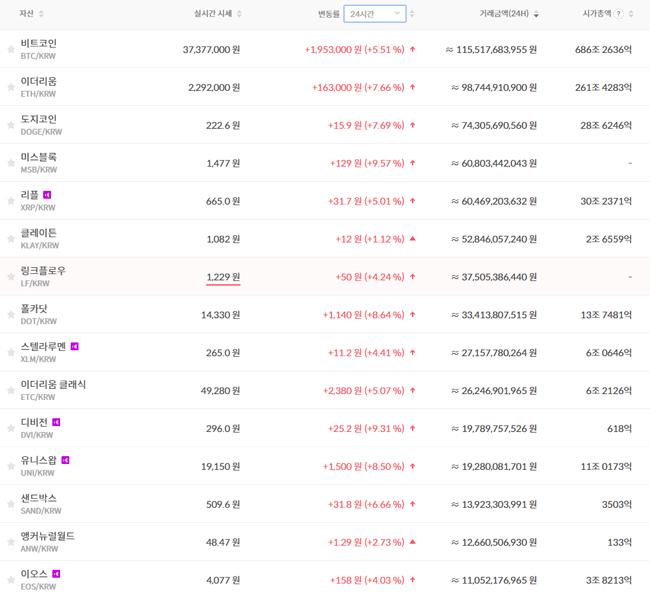Click purple badge beside Uniswap name
The height and width of the screenshot is (596, 650).
coord(65,460)
